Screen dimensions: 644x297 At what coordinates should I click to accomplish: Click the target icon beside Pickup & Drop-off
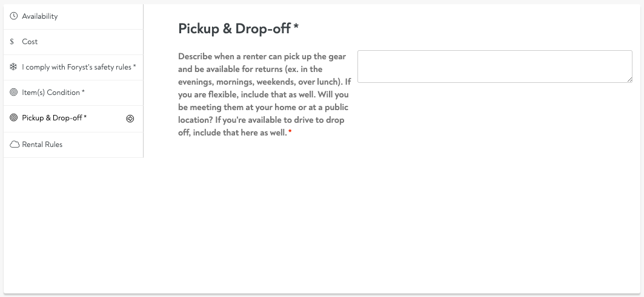click(x=14, y=118)
